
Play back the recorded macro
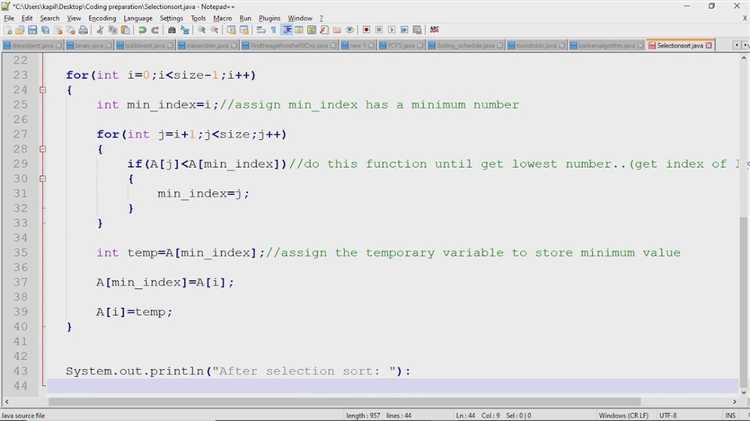click(x=392, y=30)
